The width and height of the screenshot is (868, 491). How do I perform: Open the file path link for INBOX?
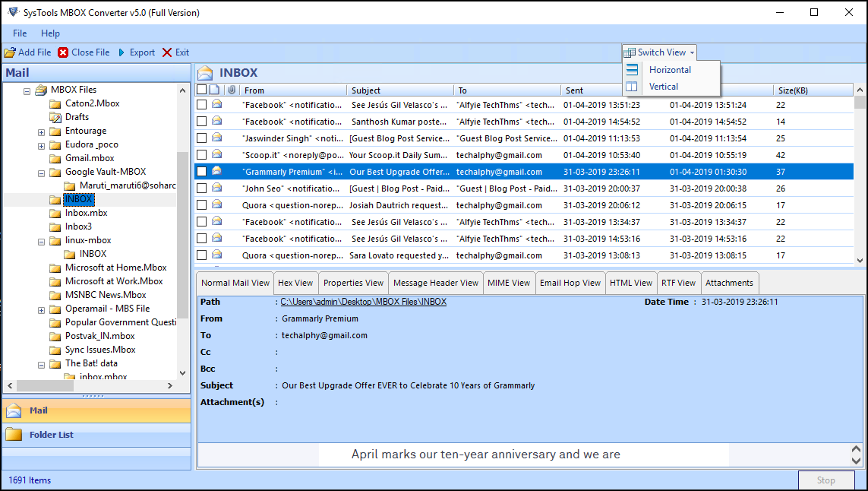(363, 302)
